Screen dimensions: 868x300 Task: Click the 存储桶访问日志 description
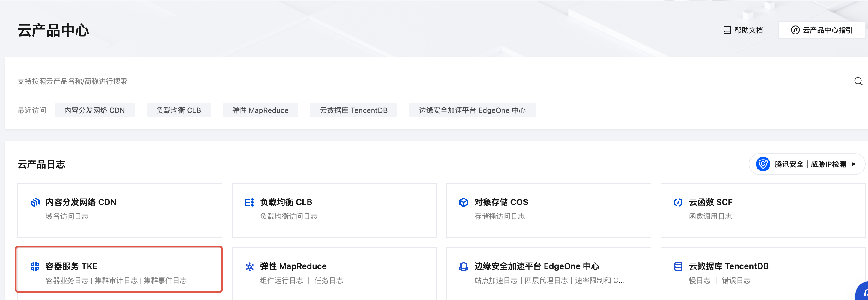point(499,216)
